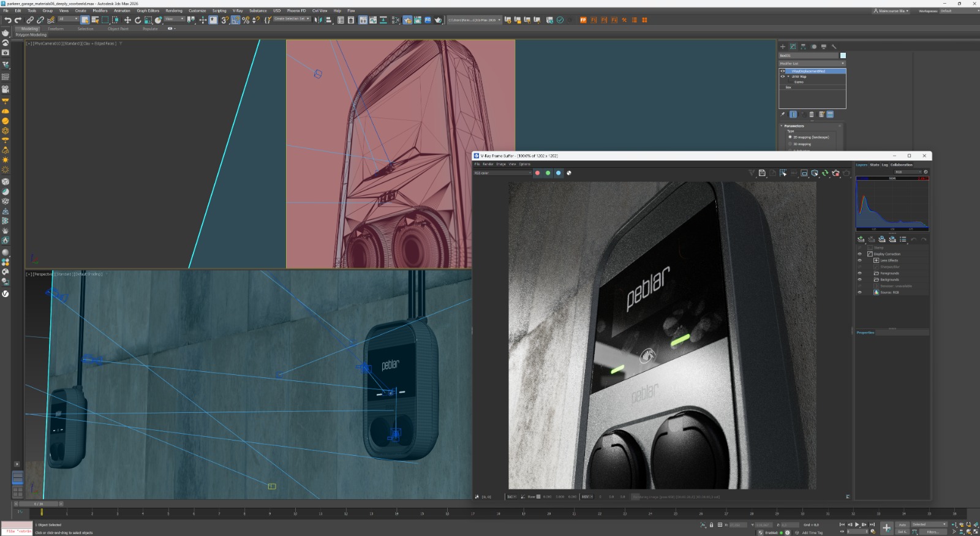
Task: Open the Rendering menu
Action: coord(174,10)
